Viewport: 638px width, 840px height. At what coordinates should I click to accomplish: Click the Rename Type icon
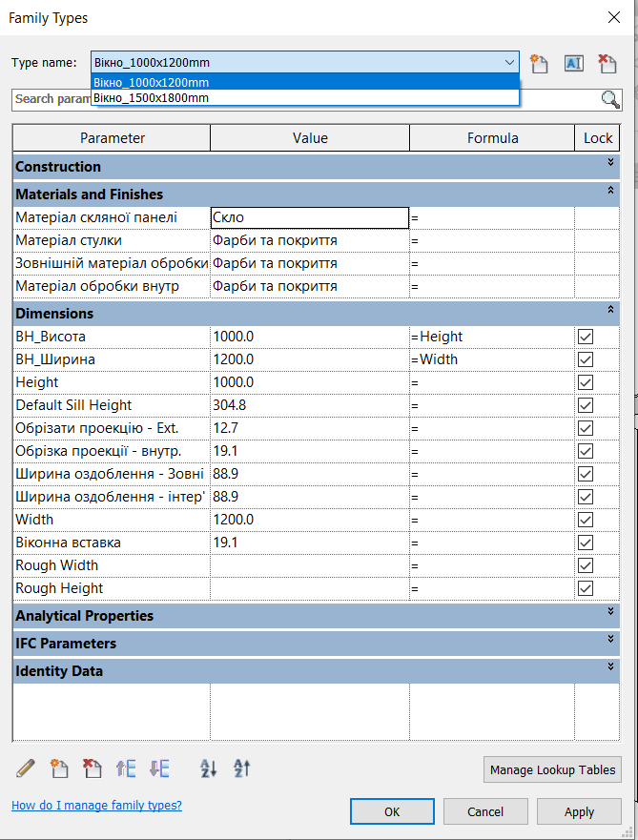(573, 63)
